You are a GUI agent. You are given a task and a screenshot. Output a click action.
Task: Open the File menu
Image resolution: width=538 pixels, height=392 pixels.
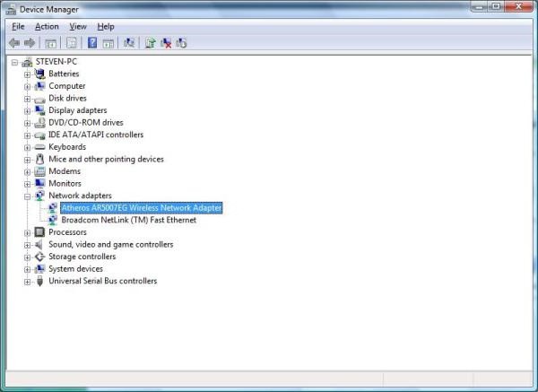coord(18,27)
